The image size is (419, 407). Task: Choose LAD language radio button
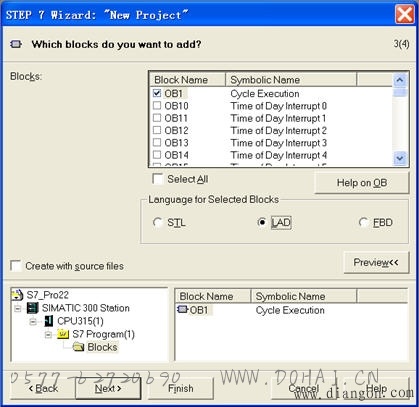coord(262,222)
